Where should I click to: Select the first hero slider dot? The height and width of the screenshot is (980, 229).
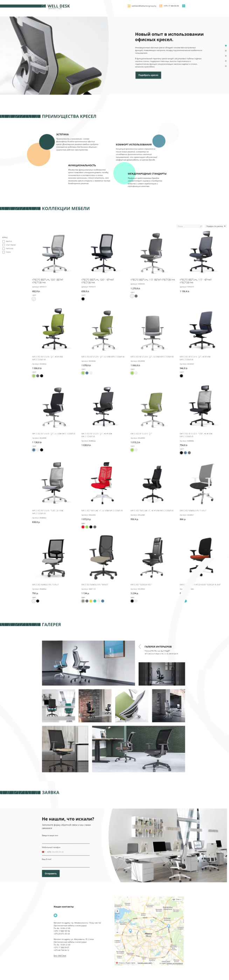click(x=226, y=45)
